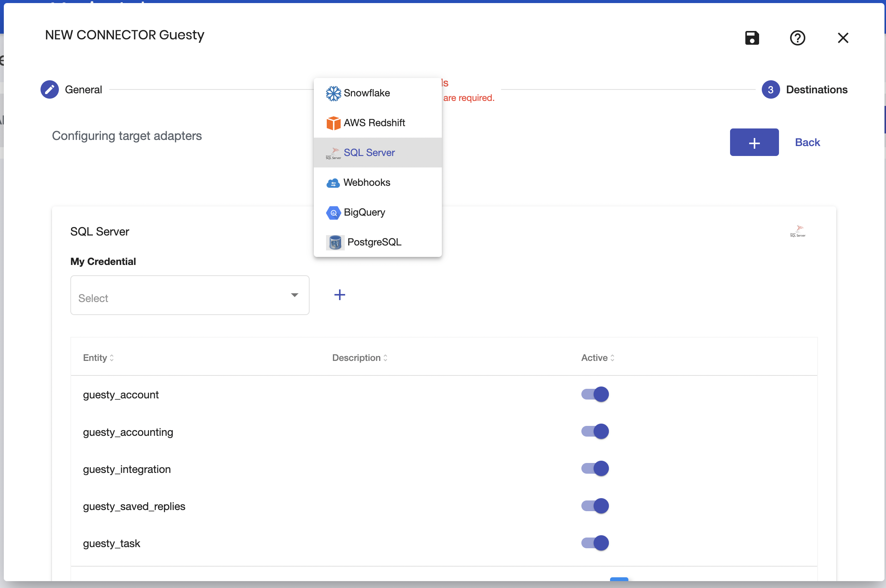The width and height of the screenshot is (886, 588).
Task: Click guesty_integration entity row text
Action: pos(127,469)
